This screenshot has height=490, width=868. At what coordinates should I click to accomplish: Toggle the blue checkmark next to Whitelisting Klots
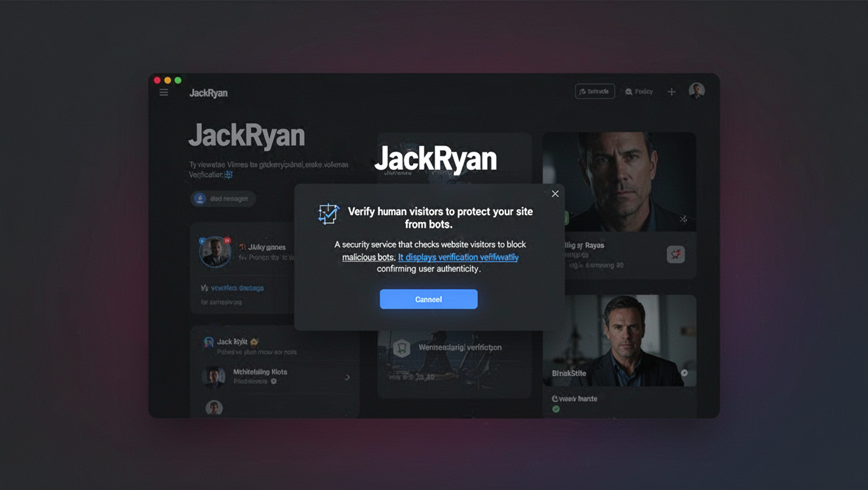pos(274,380)
